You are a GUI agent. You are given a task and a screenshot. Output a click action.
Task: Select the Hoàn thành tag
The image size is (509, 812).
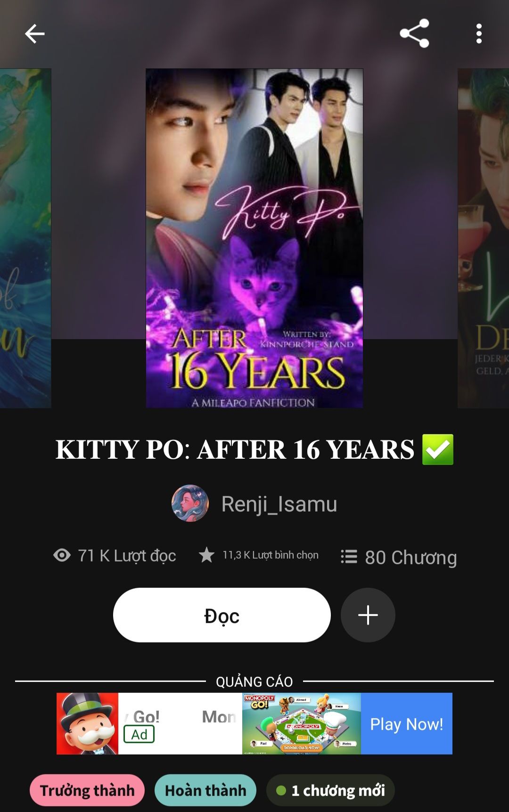(x=205, y=790)
